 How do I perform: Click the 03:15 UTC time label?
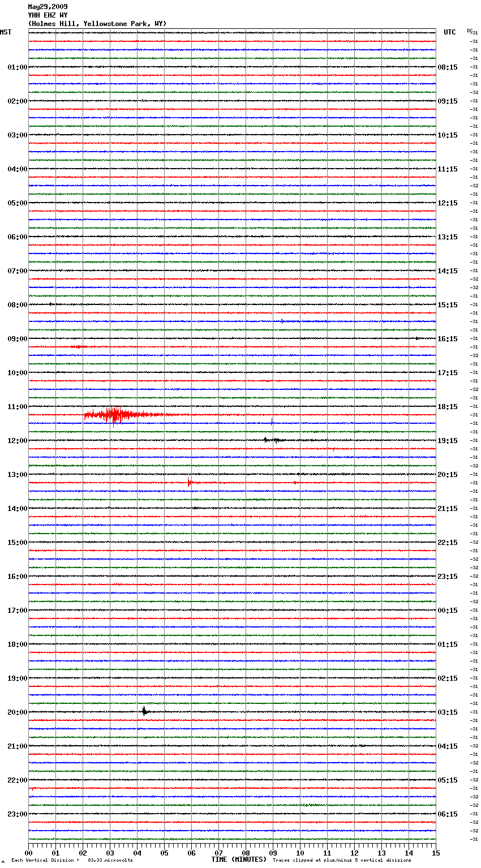tap(448, 712)
